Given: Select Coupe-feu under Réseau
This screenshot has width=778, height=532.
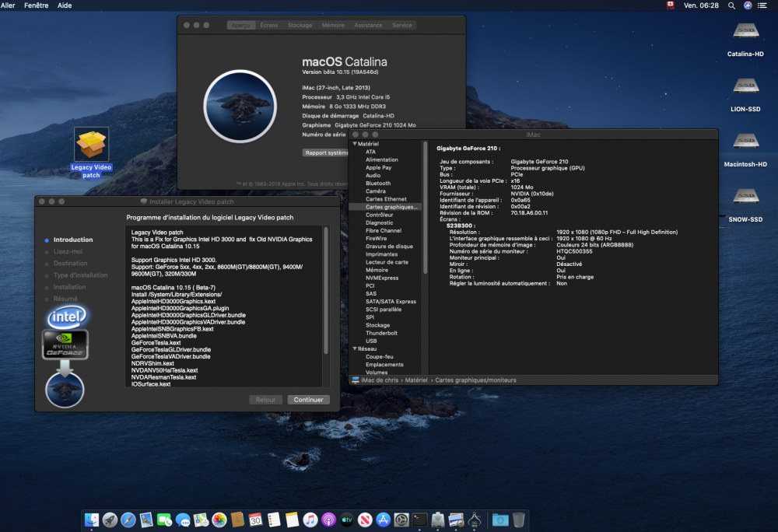Looking at the screenshot, I should 380,357.
